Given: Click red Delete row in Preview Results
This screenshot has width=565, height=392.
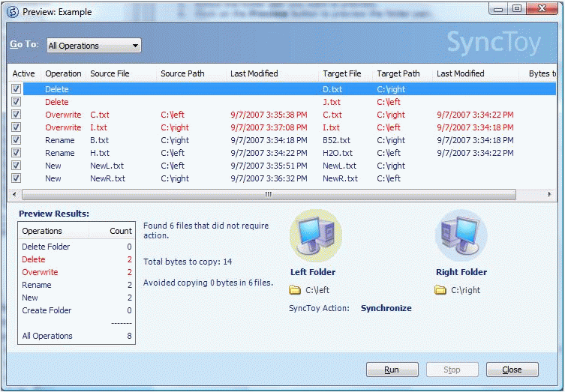Looking at the screenshot, I should tap(77, 259).
